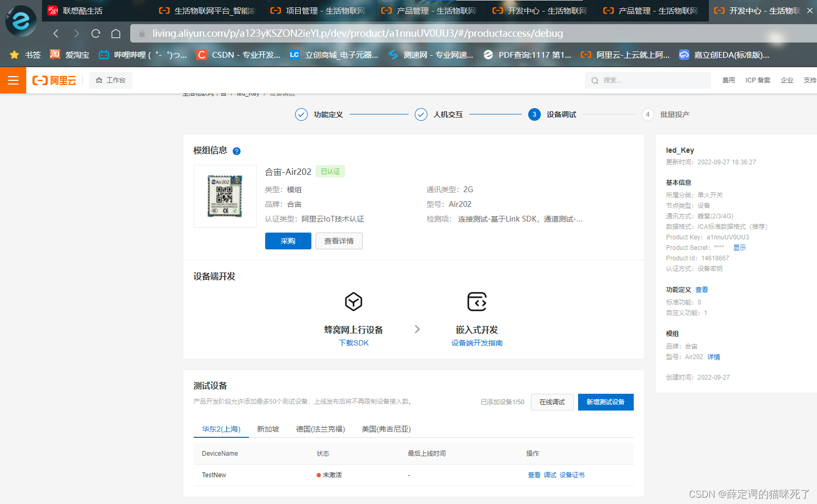The height and width of the screenshot is (504, 817).
Task: Click the blue 采购 button
Action: pyautogui.click(x=288, y=241)
